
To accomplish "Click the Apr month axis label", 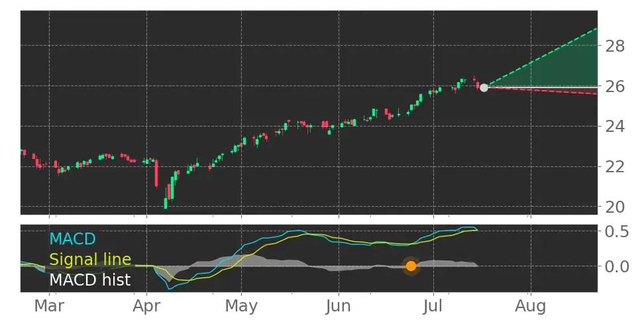I will 146,306.
